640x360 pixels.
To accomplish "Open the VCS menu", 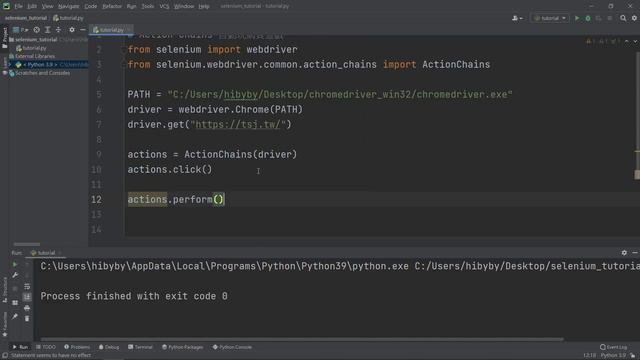I will (164, 6).
